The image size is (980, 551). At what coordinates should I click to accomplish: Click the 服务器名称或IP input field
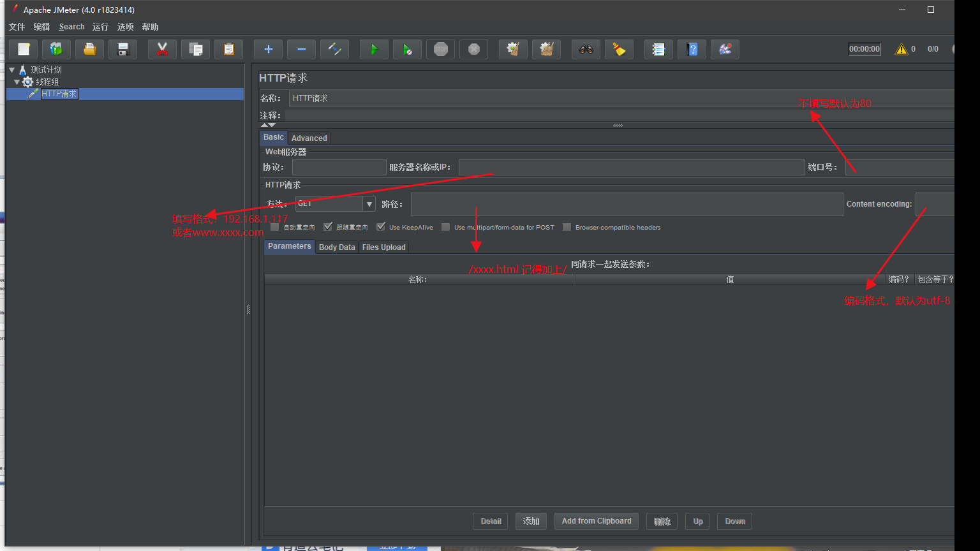point(632,167)
